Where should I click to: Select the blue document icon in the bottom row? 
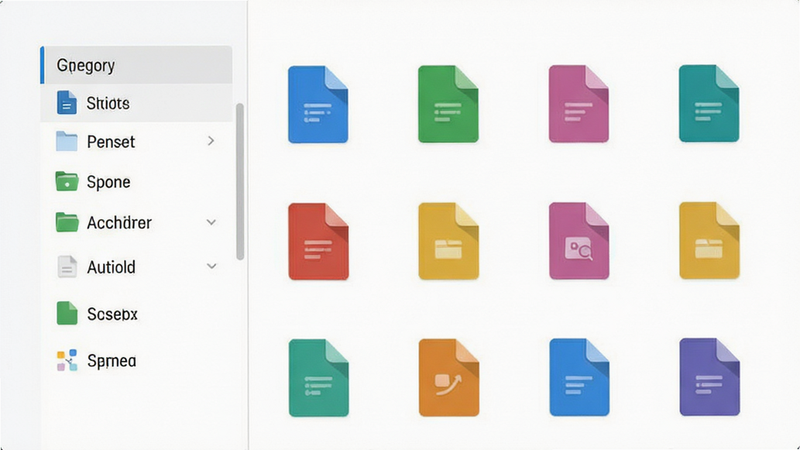click(579, 377)
